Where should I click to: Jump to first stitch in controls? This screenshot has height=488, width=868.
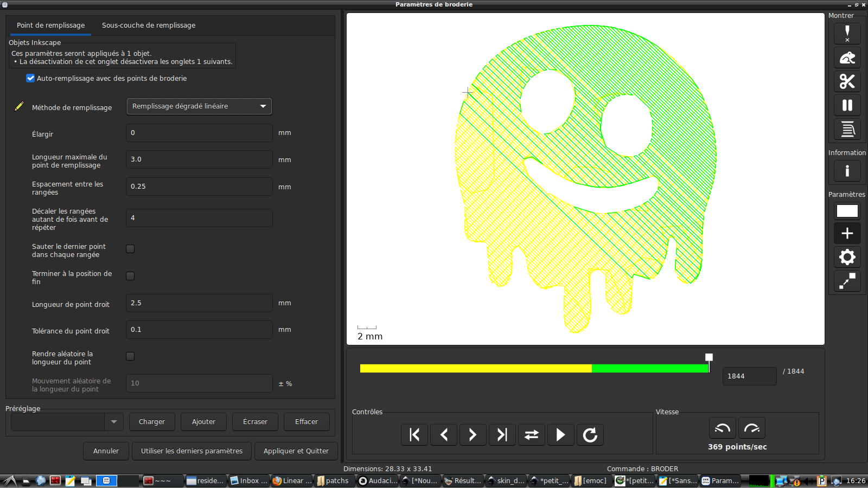414,435
